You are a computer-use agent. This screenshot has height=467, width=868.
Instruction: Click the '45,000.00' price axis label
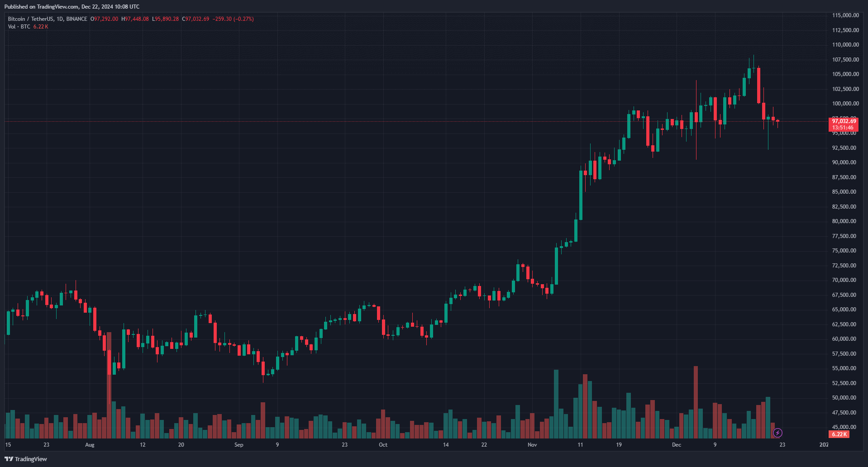844,427
